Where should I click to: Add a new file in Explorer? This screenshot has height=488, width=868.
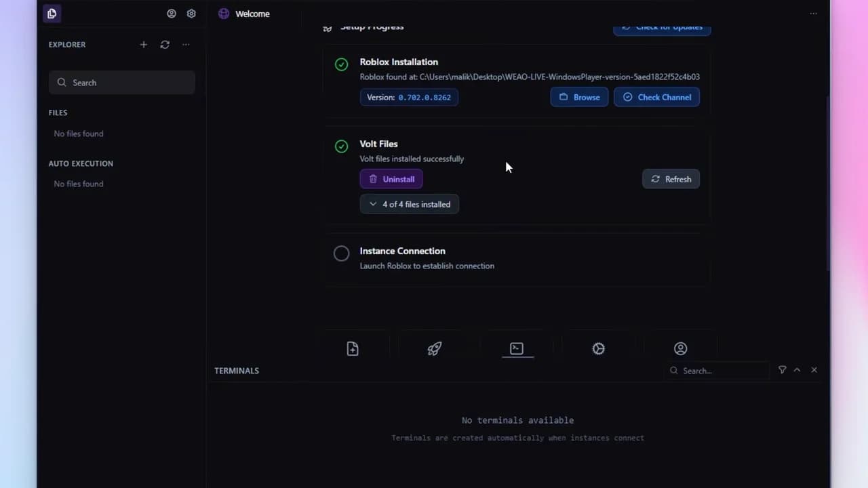pos(143,45)
